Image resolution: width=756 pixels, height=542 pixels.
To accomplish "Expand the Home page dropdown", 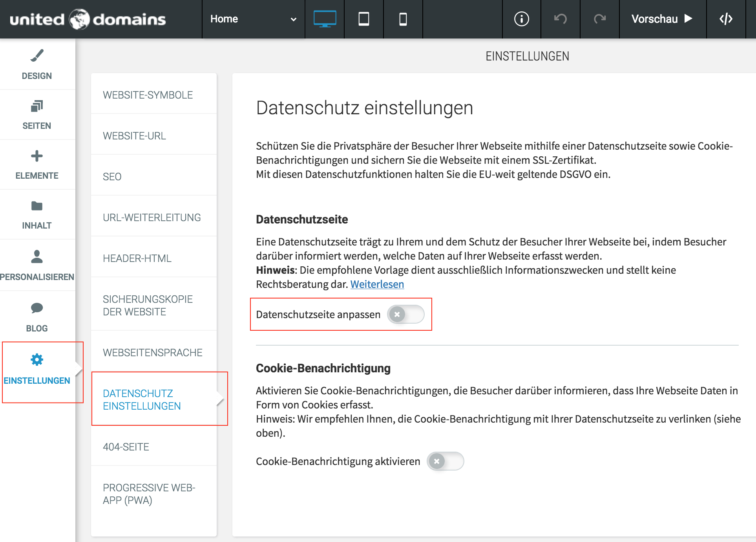I will (x=253, y=19).
